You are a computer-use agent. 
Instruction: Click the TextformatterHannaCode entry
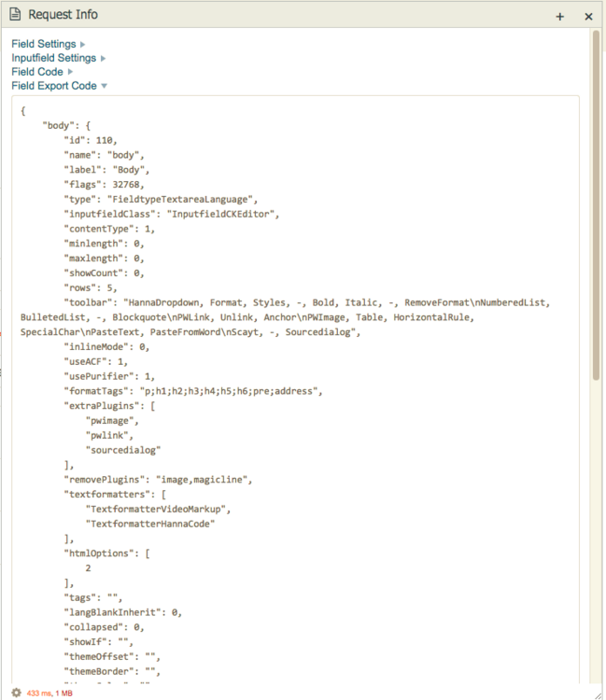(150, 524)
